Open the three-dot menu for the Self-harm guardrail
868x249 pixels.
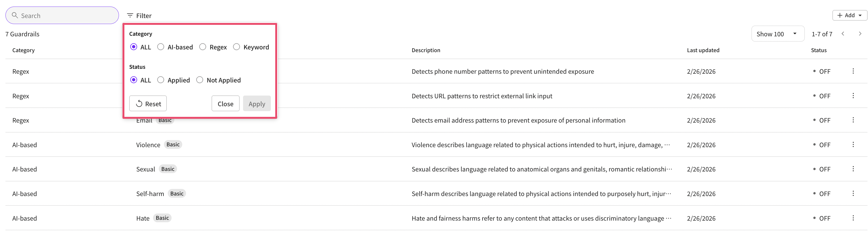[853, 193]
